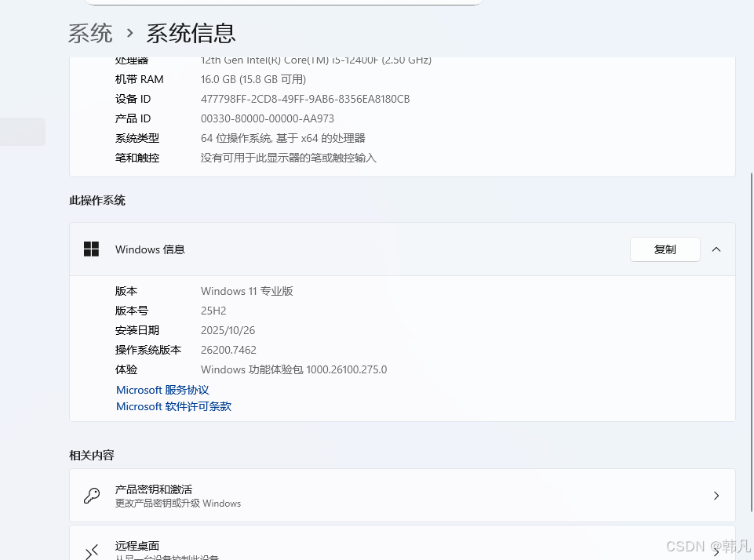This screenshot has height=560, width=754.
Task: Click the 版本 value Windows 11 专业版
Action: click(x=246, y=291)
